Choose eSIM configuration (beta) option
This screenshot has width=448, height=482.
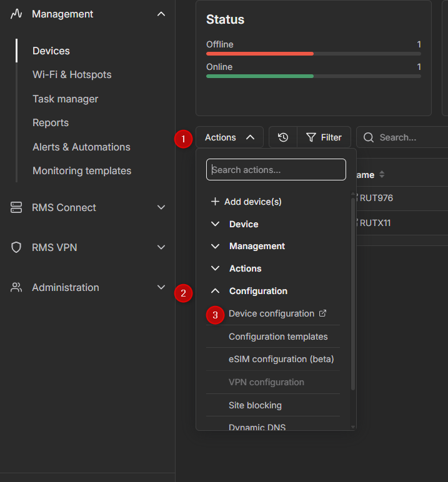point(281,359)
